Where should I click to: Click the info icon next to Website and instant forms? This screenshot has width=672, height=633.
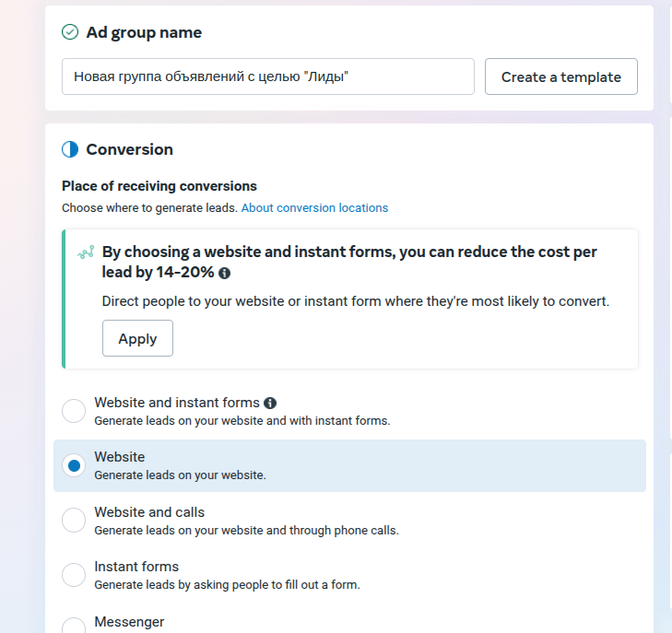tap(269, 403)
